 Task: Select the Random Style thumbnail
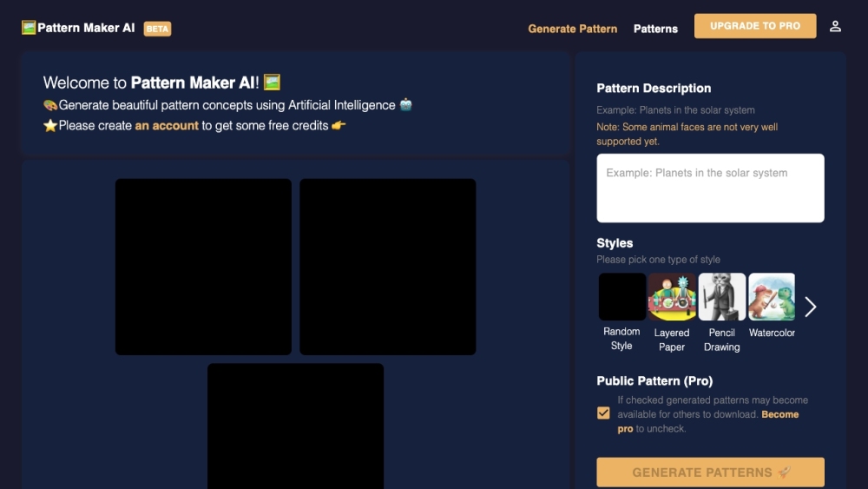click(621, 297)
